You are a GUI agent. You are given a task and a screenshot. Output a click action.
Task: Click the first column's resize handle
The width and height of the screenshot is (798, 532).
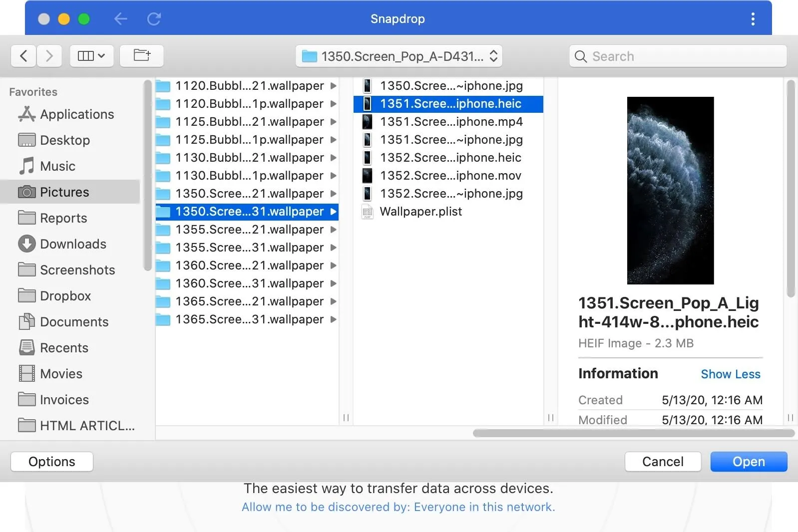point(346,418)
